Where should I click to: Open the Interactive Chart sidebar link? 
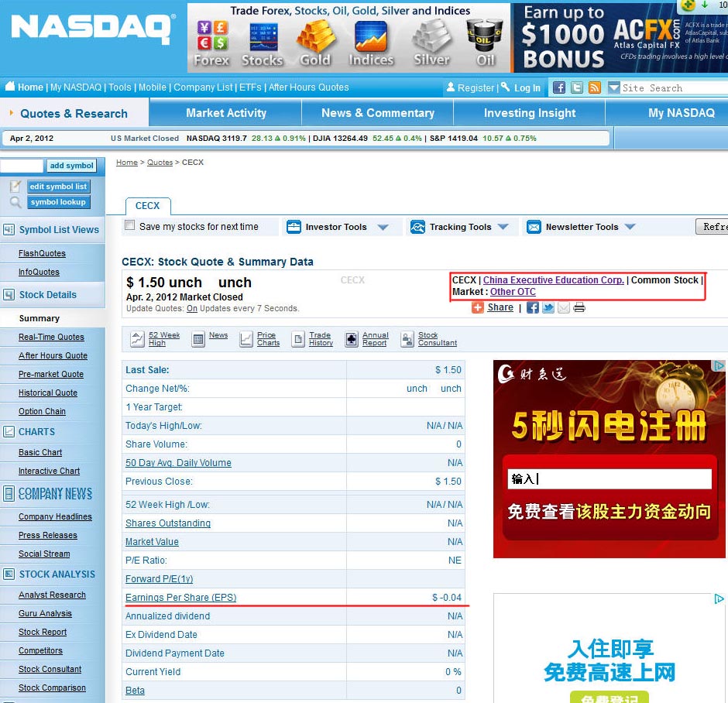[50, 471]
